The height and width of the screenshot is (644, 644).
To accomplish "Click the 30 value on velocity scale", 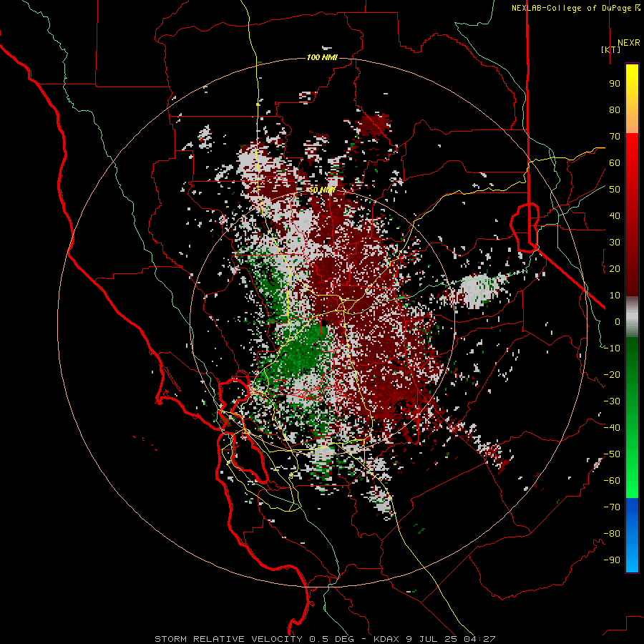I will tap(615, 243).
